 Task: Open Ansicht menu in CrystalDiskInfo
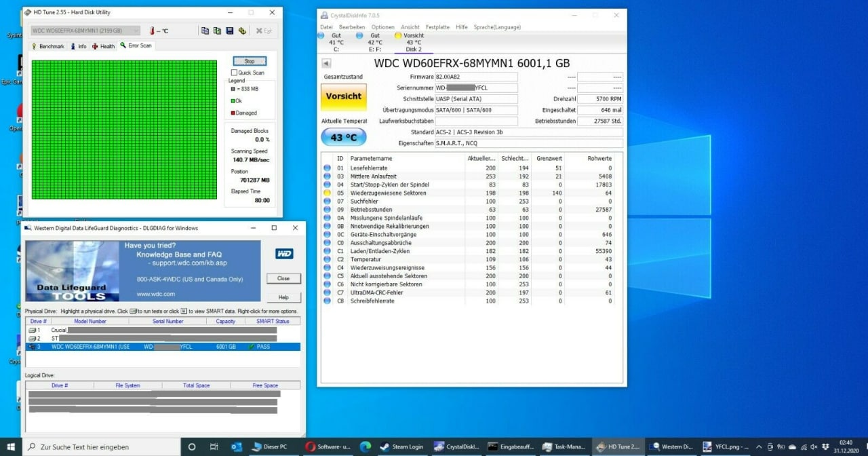click(410, 27)
